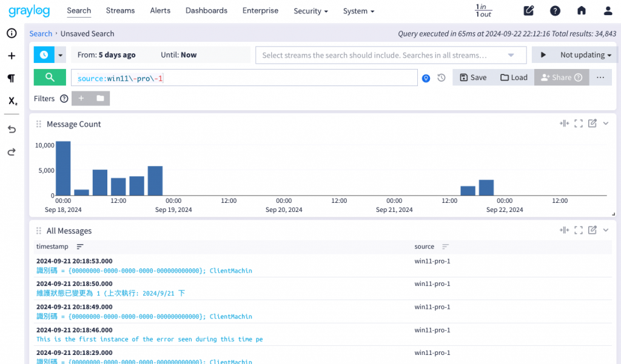Go to the Streams page
The width and height of the screenshot is (621, 364).
(x=121, y=11)
